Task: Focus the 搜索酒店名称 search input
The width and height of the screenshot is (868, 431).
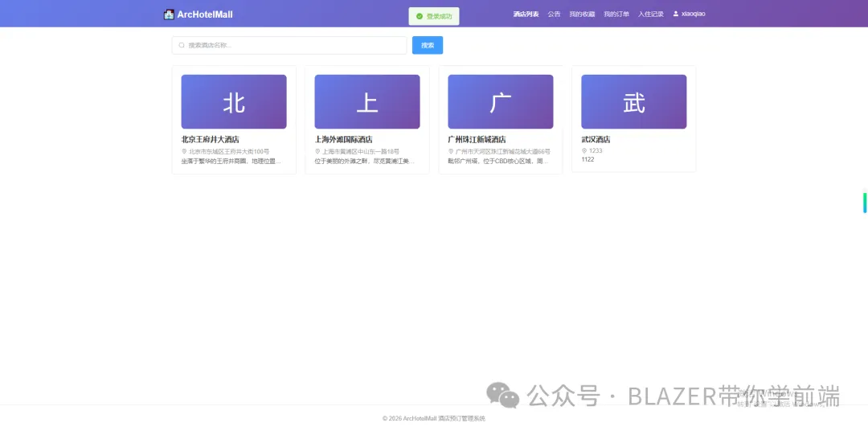Action: [x=289, y=45]
